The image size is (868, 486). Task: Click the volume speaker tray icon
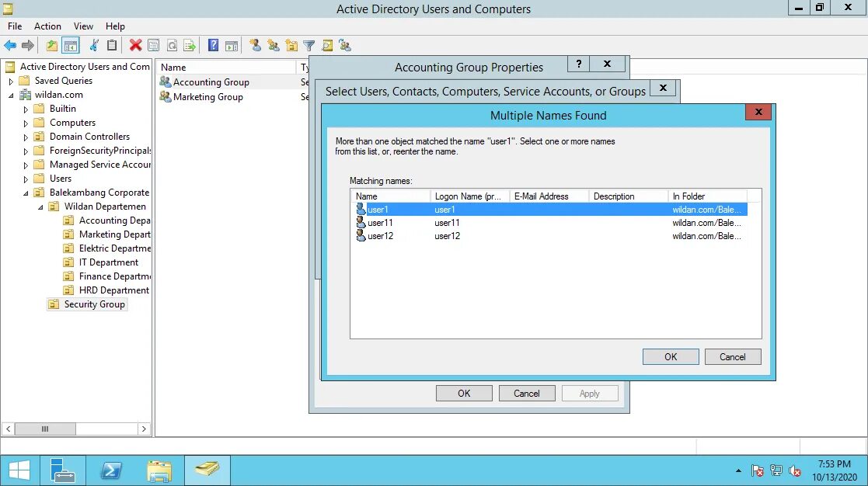tap(795, 470)
